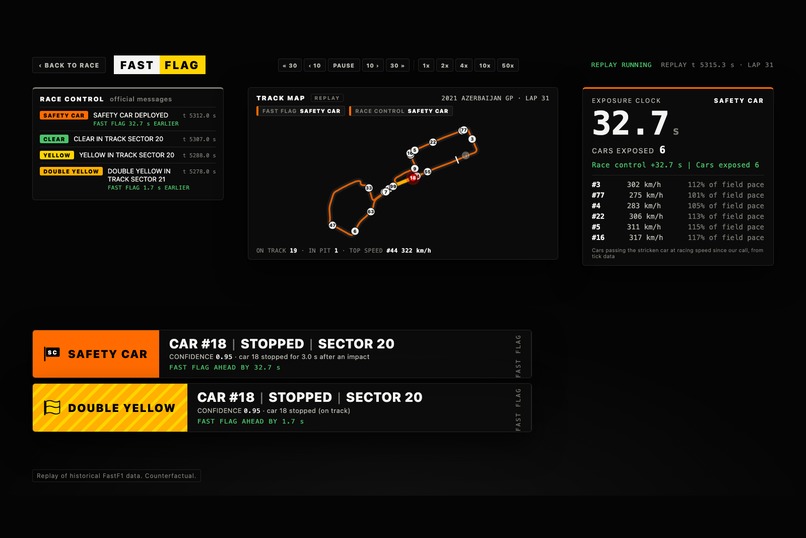
Task: Select car 5 marker on track map
Action: [415, 150]
